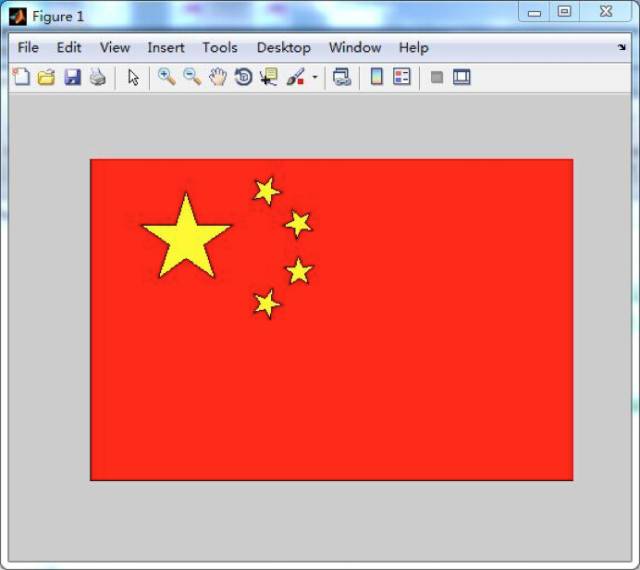The height and width of the screenshot is (570, 640).
Task: Print the figure using the printer icon
Action: pyautogui.click(x=98, y=77)
